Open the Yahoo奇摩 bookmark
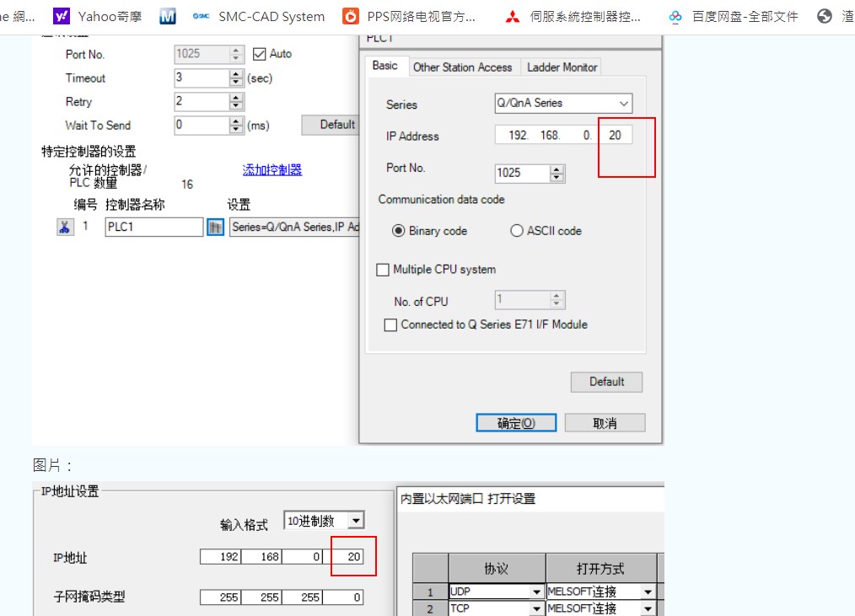The image size is (855, 616). pos(99,16)
